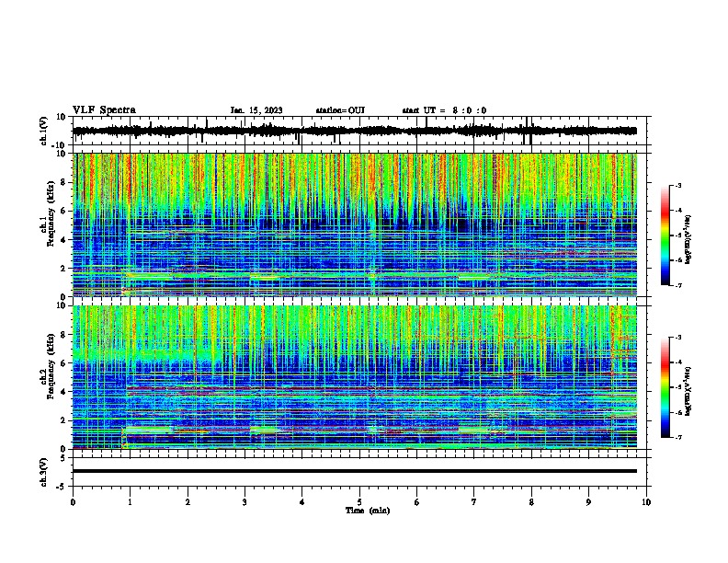Click inside the ch.1 spectrogram panel

(x=354, y=224)
